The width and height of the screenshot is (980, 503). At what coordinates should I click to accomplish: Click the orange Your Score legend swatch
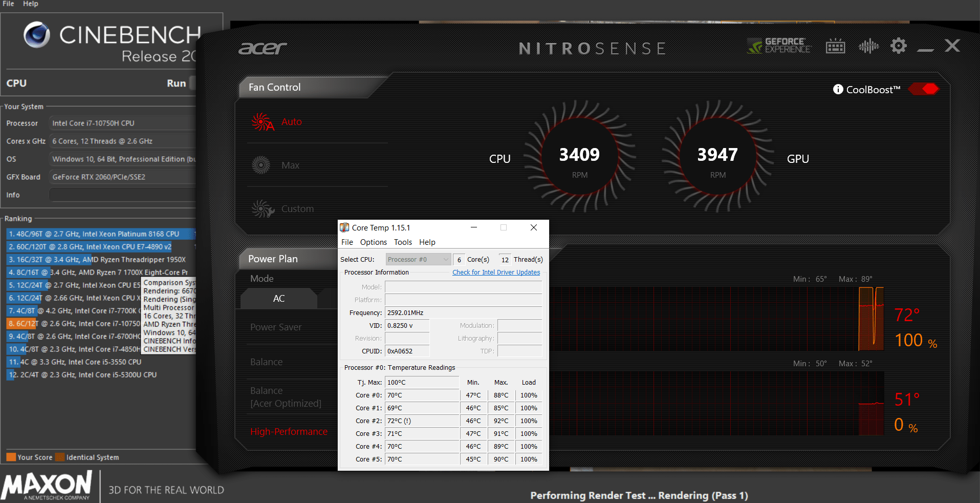pyautogui.click(x=11, y=457)
